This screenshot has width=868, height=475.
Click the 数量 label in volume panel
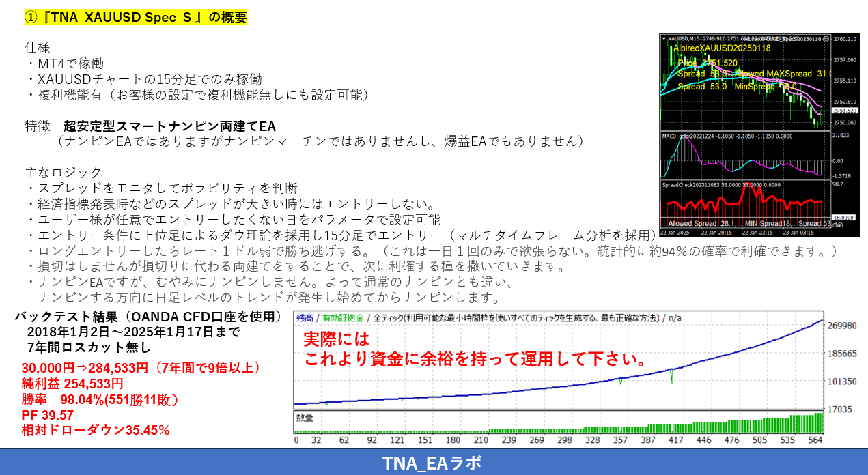click(x=305, y=417)
